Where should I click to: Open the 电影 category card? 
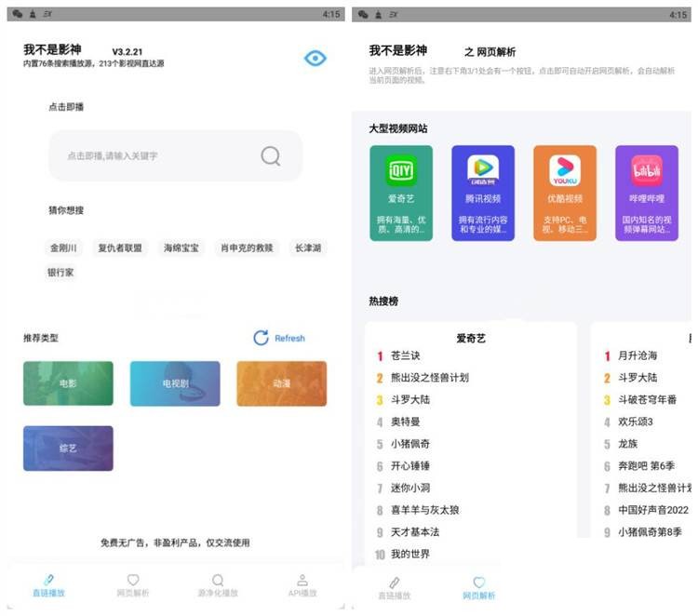tap(68, 383)
